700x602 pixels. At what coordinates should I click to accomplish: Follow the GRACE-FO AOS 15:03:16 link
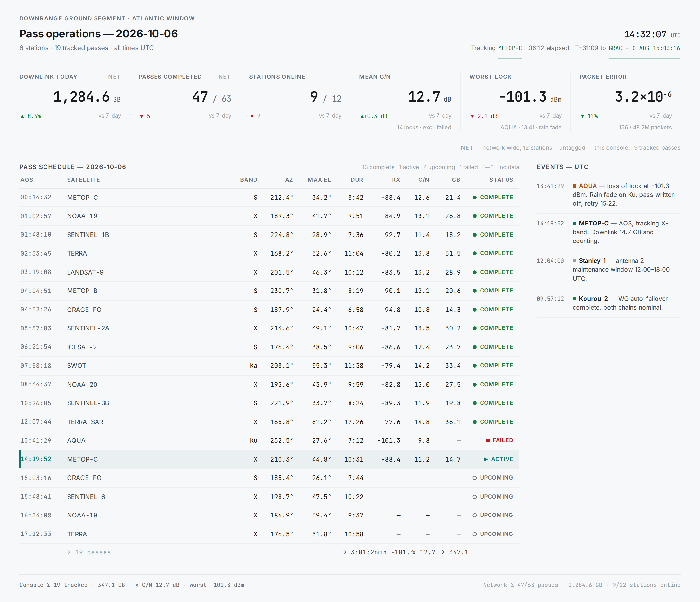[x=644, y=48]
